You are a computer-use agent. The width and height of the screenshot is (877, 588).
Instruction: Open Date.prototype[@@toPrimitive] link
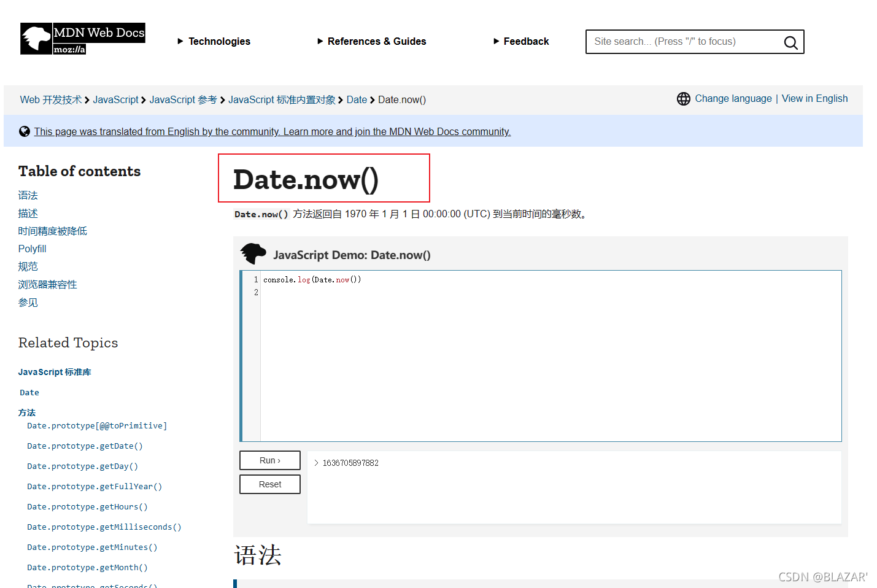pyautogui.click(x=97, y=425)
